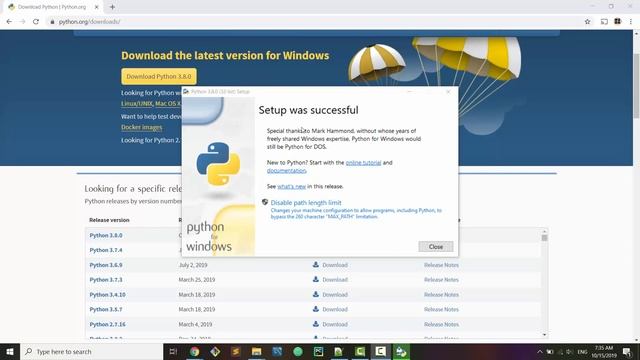
Task: Open PyCharm from the taskbar
Action: (318, 351)
